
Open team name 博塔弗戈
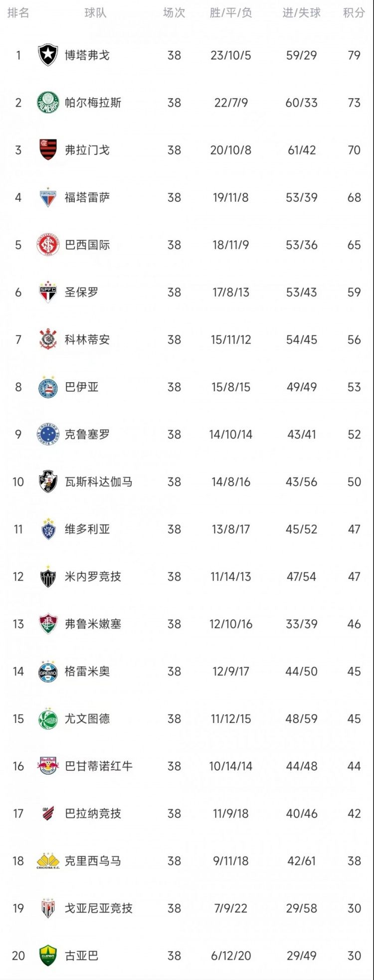[x=87, y=55]
